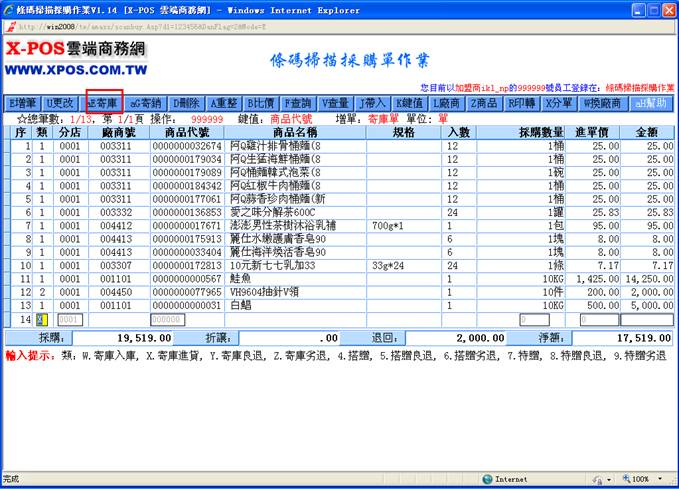
Task: Click the D刪除 delete button
Action: (187, 103)
